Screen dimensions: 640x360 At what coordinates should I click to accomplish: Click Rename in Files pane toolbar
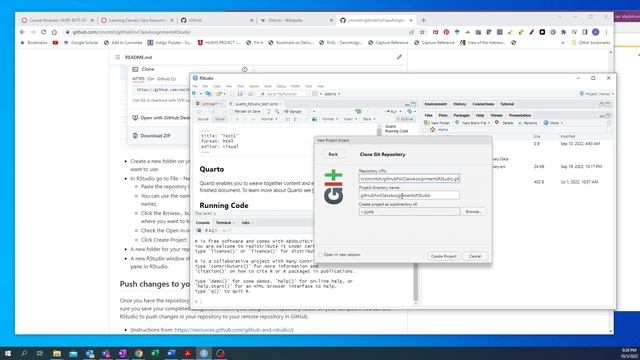click(528, 123)
